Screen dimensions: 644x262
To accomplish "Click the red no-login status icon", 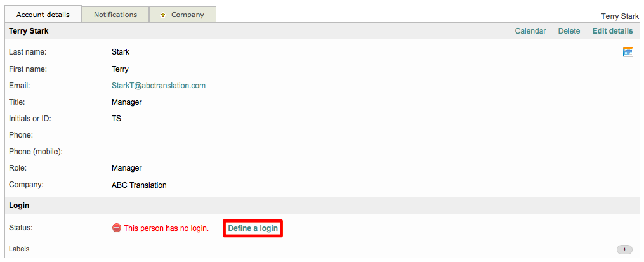I will 116,228.
